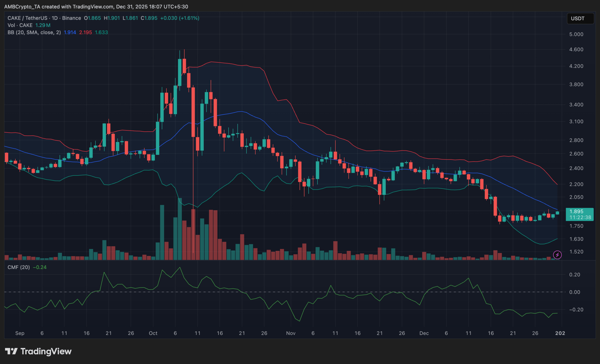Image resolution: width=600 pixels, height=364 pixels.
Task: Click the purple lightning bolt icon
Action: 557,255
